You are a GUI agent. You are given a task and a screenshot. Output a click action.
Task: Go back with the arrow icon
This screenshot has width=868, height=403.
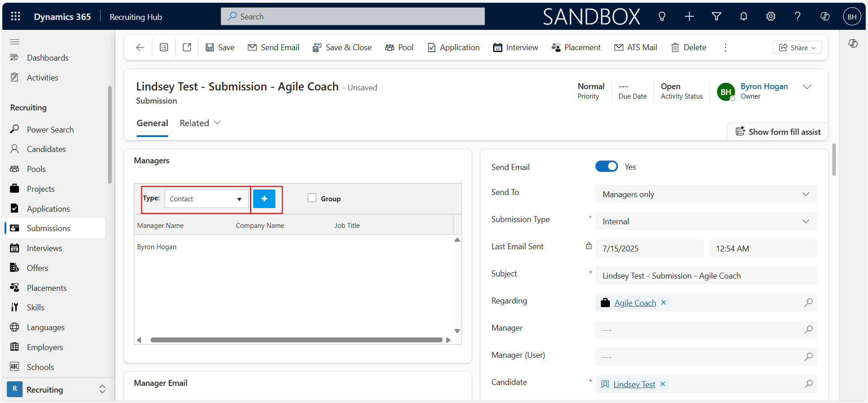(140, 47)
